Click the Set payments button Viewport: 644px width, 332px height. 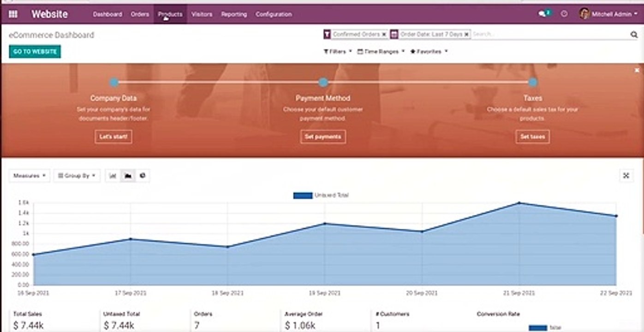click(323, 137)
